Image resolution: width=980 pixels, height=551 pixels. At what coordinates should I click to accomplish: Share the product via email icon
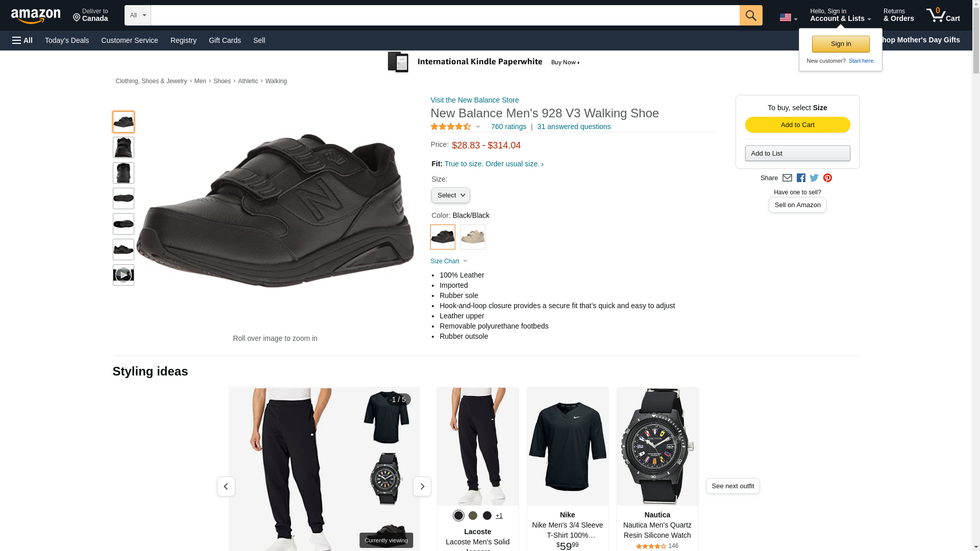click(x=787, y=178)
